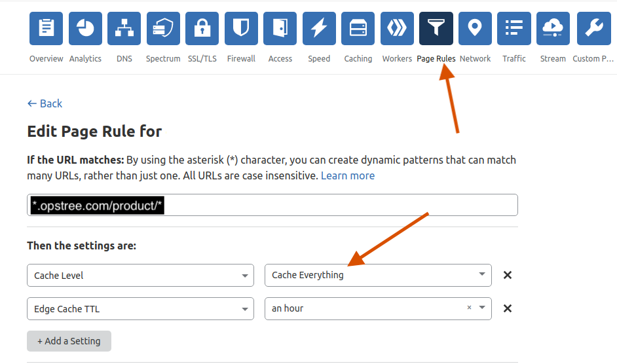Expand the Edge Cache TTL dropdown
Screen dimensions: 617x364
[x=140, y=309]
